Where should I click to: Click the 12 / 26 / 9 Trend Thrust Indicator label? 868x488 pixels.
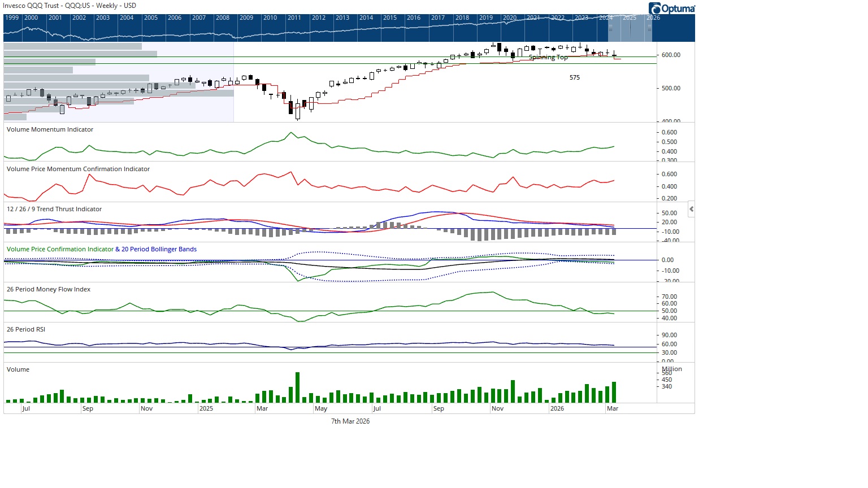point(54,209)
